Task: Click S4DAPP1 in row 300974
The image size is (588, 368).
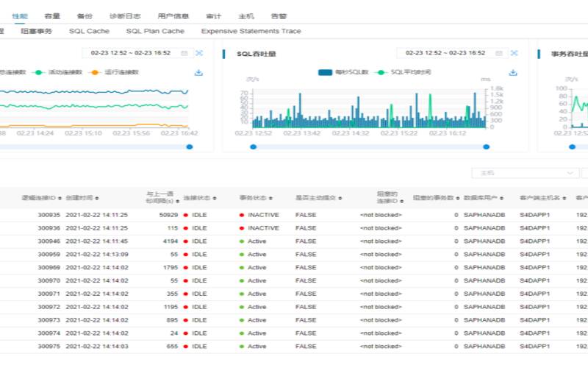Action: (x=534, y=333)
